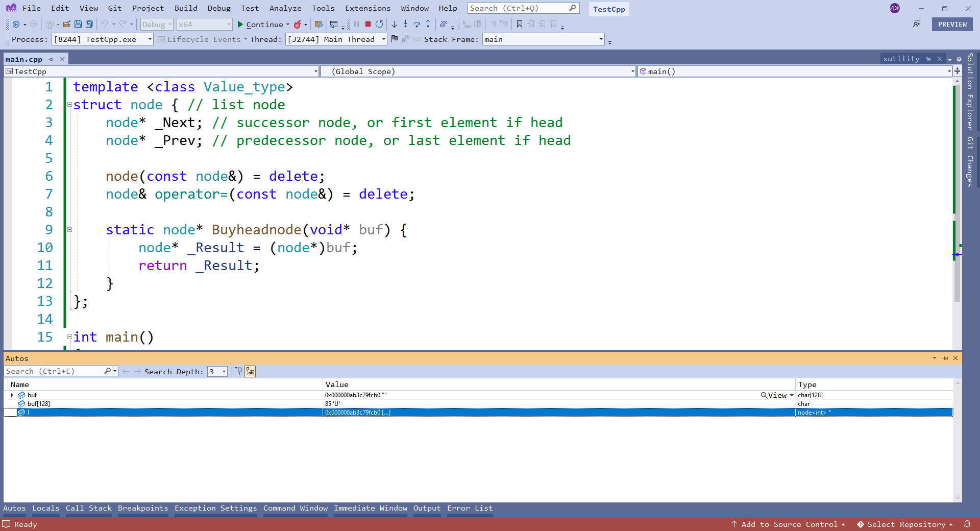Open the View visualizer dropdown for buf
The width and height of the screenshot is (980, 531).
[x=792, y=395]
